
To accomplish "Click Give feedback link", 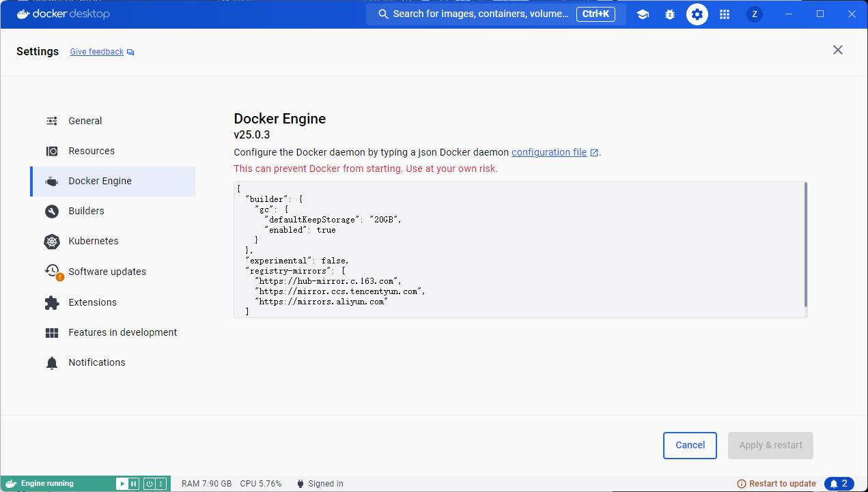I will pos(96,51).
